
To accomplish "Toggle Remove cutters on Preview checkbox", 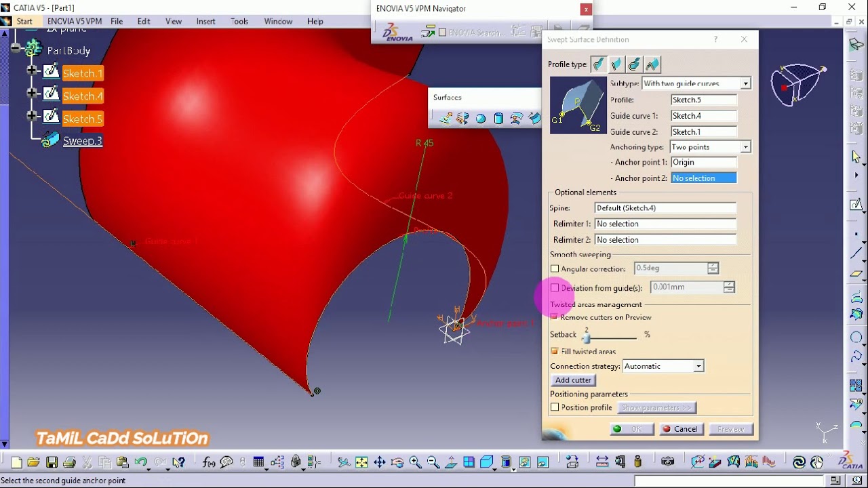I will (x=555, y=317).
